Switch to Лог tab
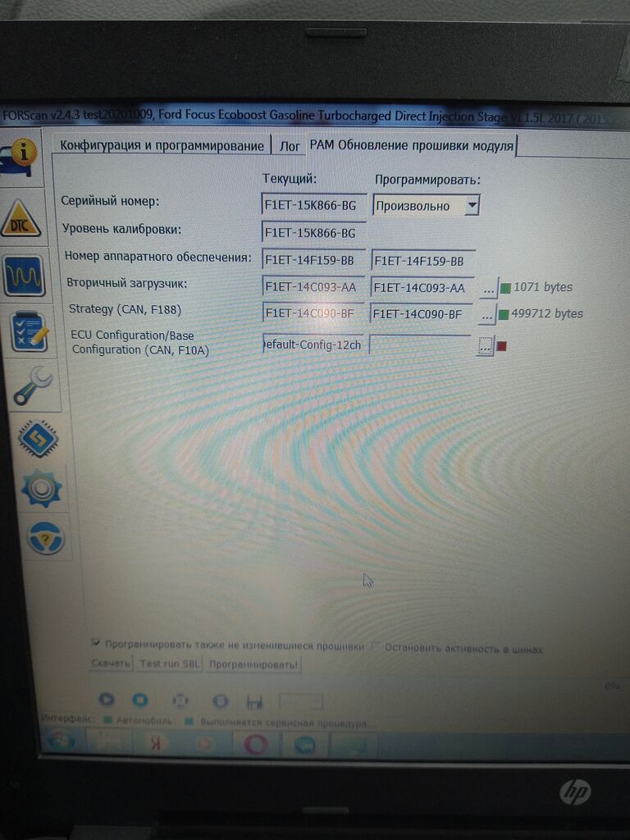630x840 pixels. (x=290, y=146)
